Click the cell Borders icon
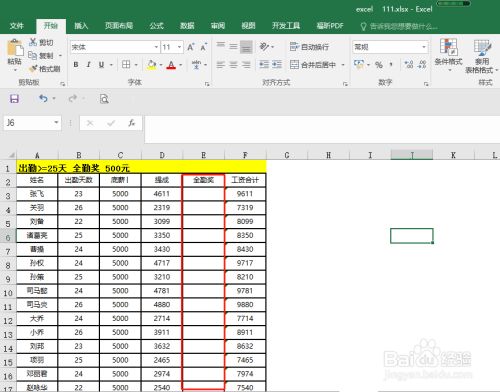The height and width of the screenshot is (392, 500). [126, 64]
